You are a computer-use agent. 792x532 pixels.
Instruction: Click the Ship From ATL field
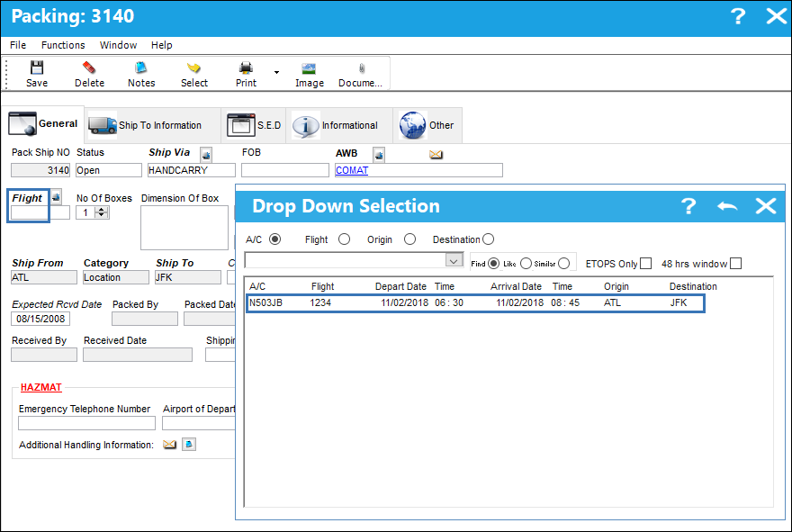44,277
